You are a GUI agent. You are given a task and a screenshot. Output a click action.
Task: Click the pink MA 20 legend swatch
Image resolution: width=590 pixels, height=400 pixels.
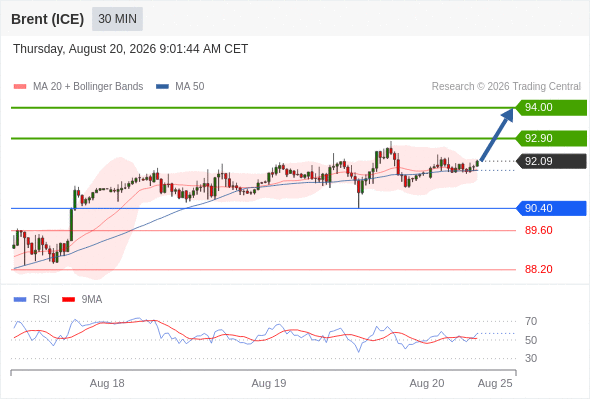[x=20, y=87]
